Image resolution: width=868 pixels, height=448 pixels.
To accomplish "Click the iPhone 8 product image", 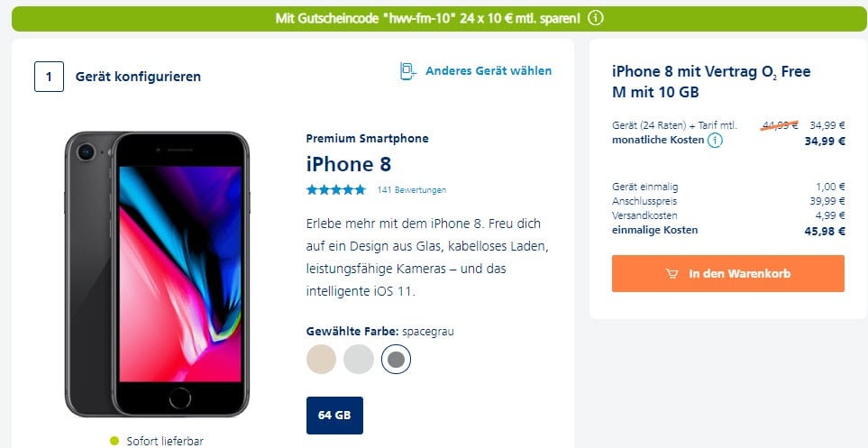I will tap(157, 274).
